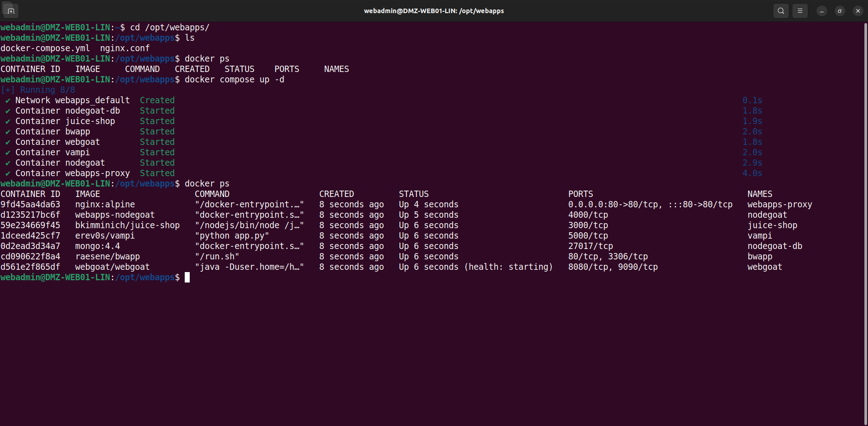
Task: Click checkmark next to Network webapps_default
Action: pyautogui.click(x=8, y=101)
